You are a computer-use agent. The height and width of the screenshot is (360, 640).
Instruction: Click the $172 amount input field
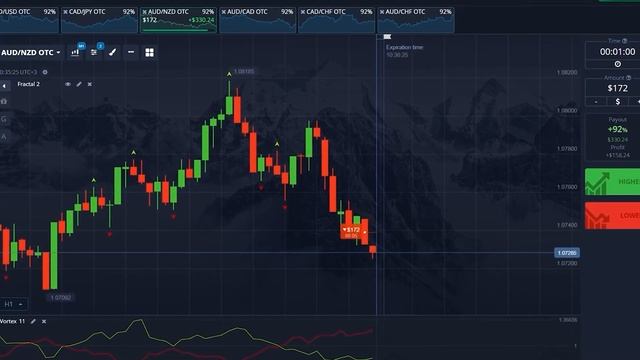617,88
